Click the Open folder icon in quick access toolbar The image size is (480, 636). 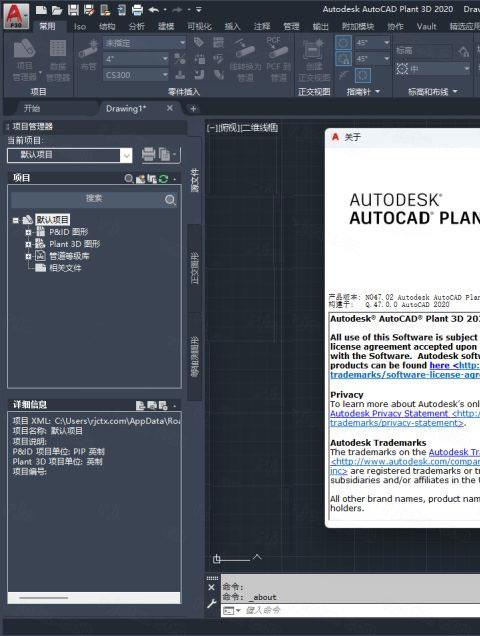(x=57, y=10)
